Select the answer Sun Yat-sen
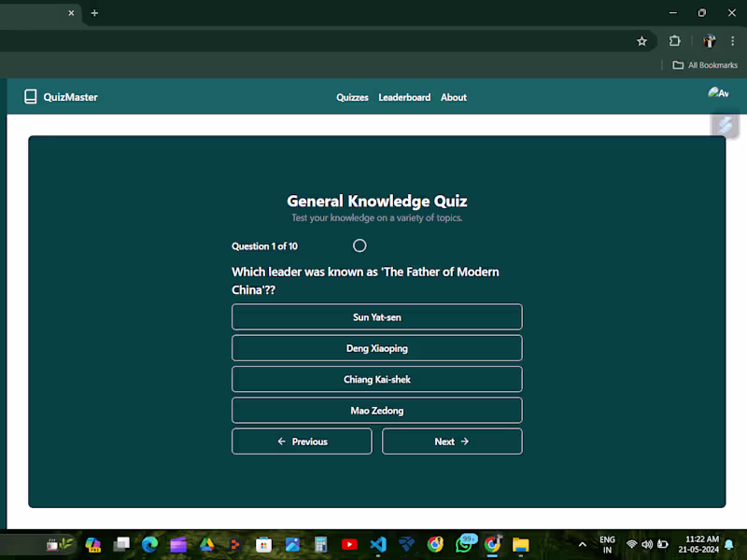 click(x=377, y=316)
